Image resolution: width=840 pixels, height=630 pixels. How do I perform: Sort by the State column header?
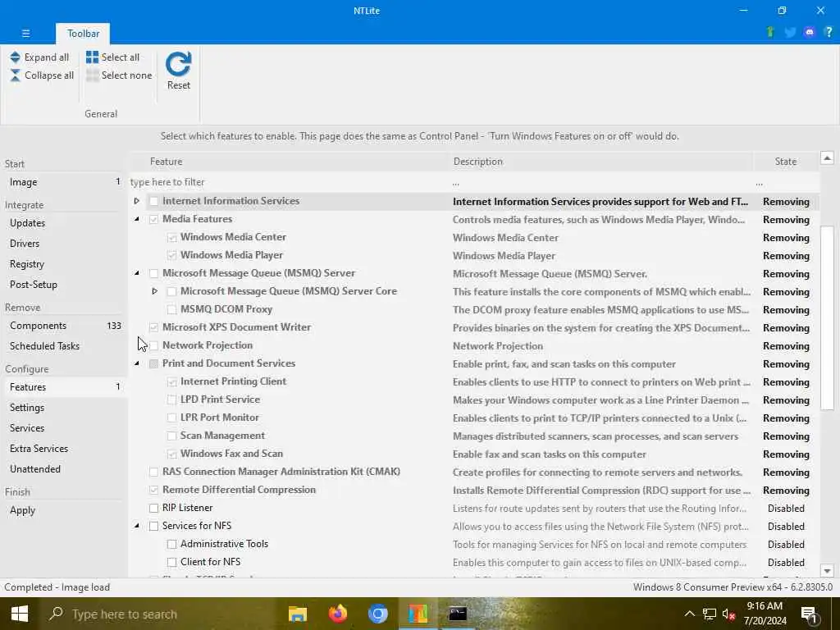pyautogui.click(x=785, y=162)
